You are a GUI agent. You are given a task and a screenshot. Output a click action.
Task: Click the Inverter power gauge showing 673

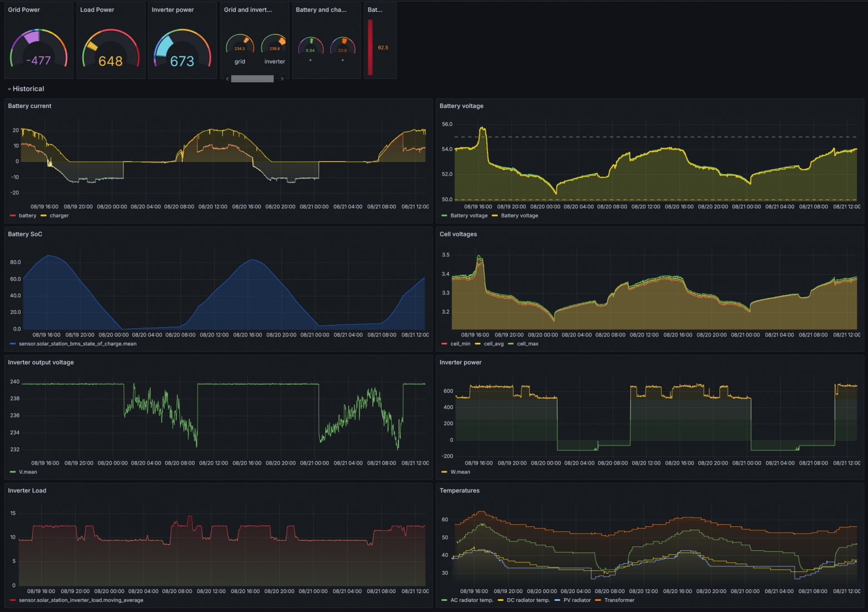click(x=182, y=48)
